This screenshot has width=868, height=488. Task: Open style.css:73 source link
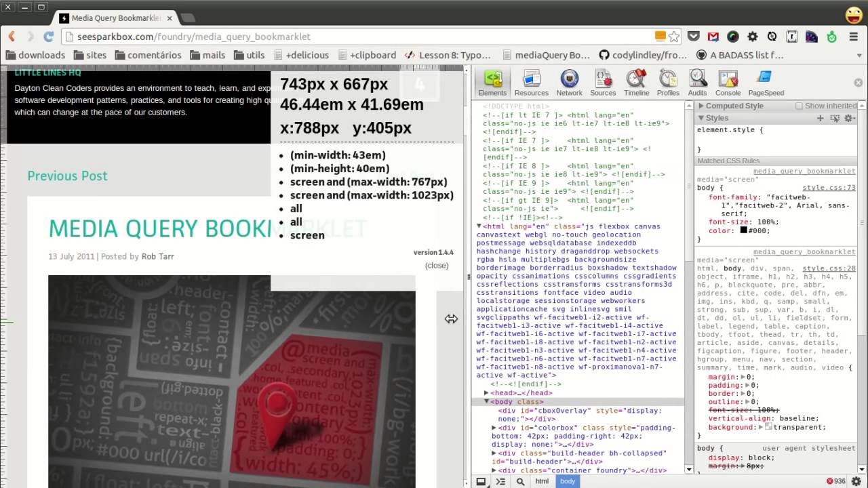(x=829, y=188)
